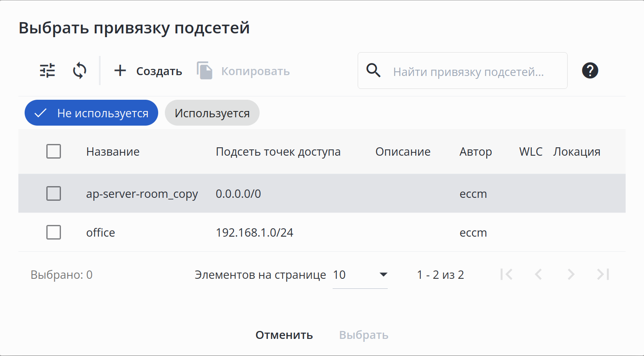Go to first page of results
The height and width of the screenshot is (356, 644).
[506, 274]
